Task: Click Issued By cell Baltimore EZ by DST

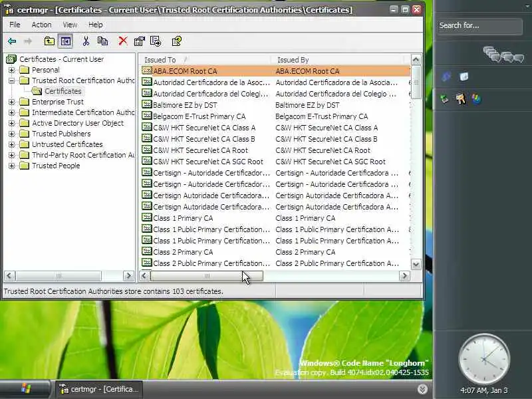Action: pos(307,105)
